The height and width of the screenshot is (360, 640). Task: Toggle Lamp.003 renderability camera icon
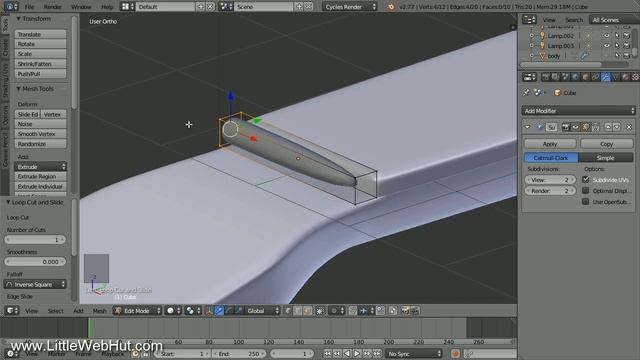(627, 46)
